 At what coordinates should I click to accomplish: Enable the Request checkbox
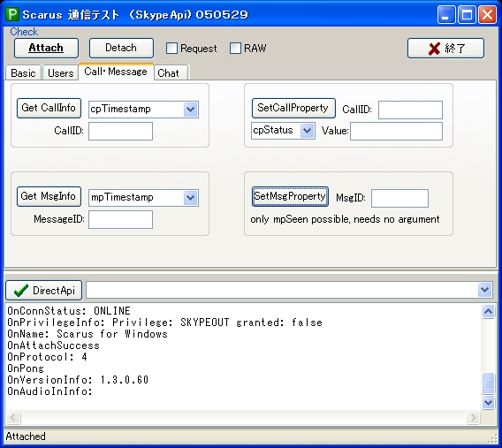[171, 49]
